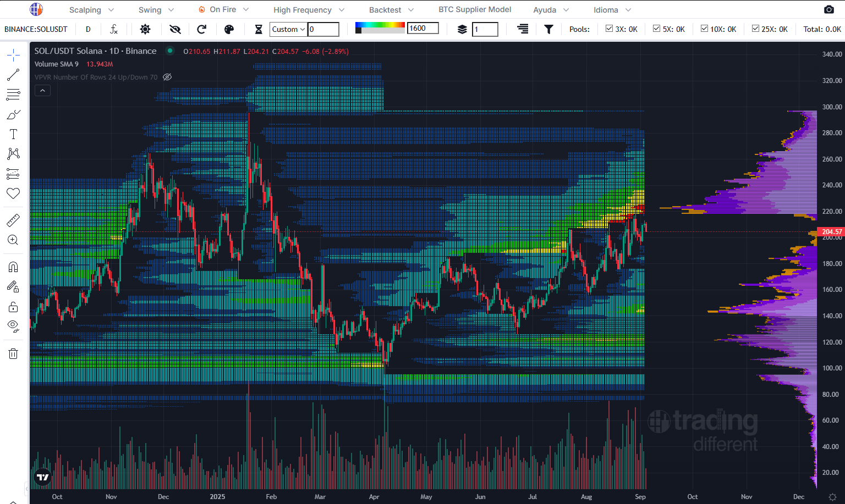Open settings via the gear icon

(x=145, y=29)
